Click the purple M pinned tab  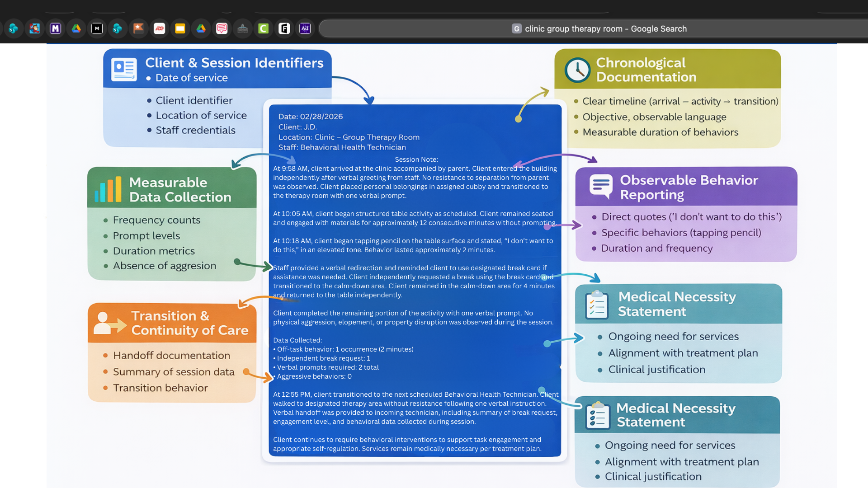tap(55, 29)
